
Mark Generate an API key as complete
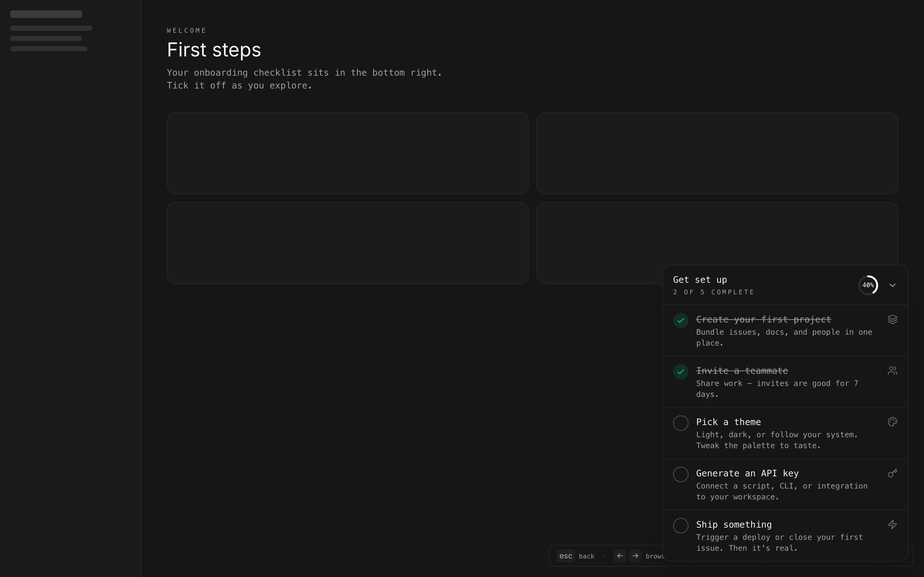click(680, 474)
